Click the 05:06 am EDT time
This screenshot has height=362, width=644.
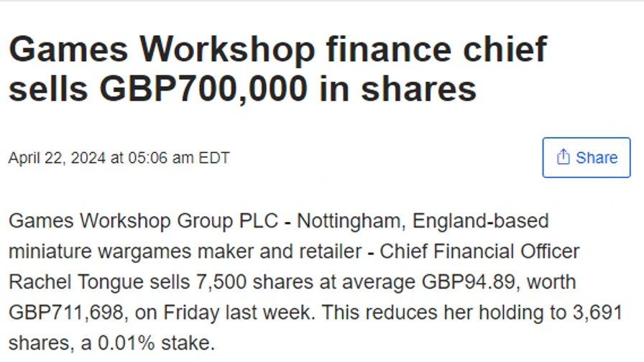pos(178,158)
